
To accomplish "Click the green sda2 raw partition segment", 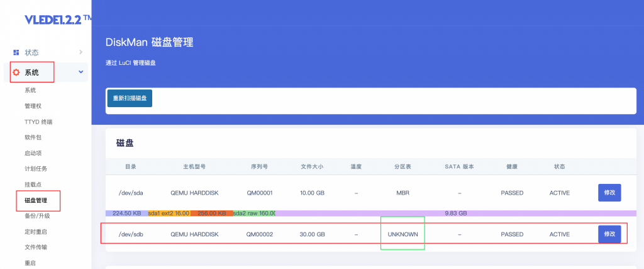I will click(x=254, y=213).
